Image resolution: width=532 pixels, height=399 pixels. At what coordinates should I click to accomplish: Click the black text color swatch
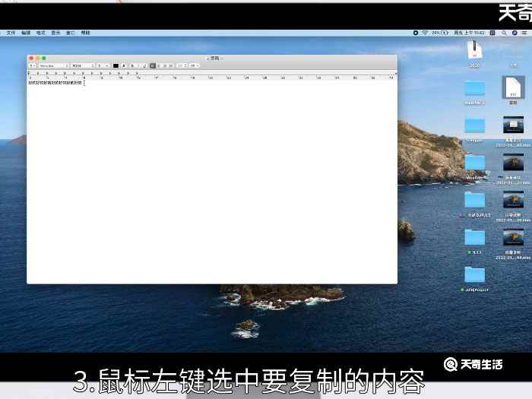point(116,65)
